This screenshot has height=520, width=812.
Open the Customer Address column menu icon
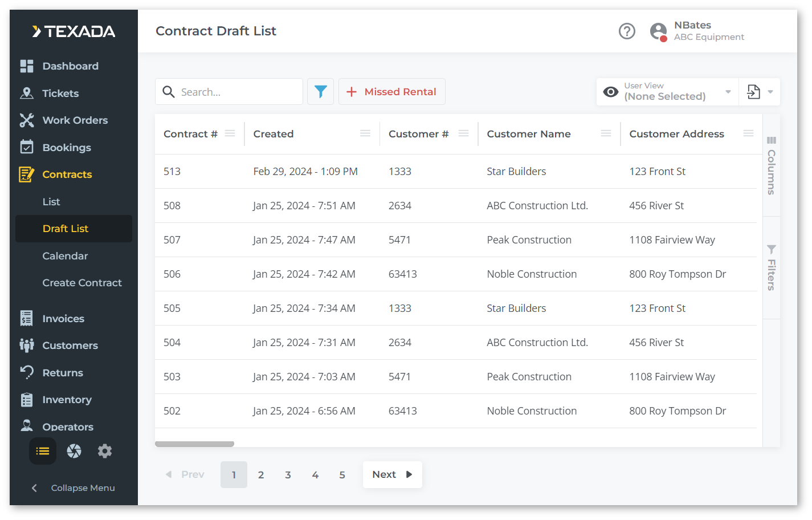(748, 133)
